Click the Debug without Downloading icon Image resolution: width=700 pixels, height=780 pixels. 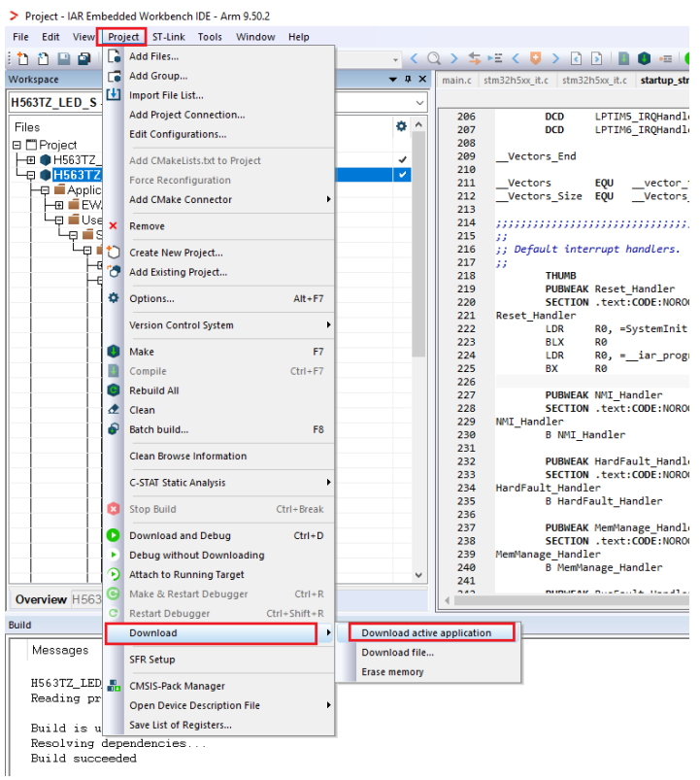click(114, 555)
